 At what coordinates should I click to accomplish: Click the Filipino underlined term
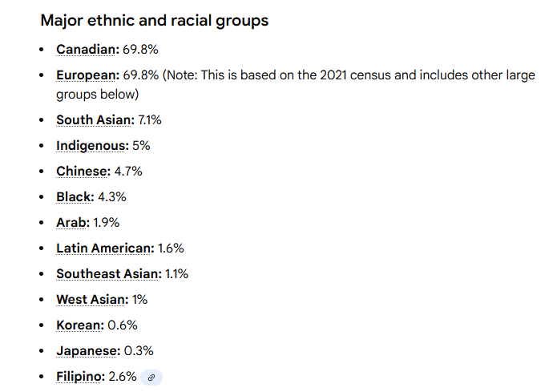click(80, 377)
